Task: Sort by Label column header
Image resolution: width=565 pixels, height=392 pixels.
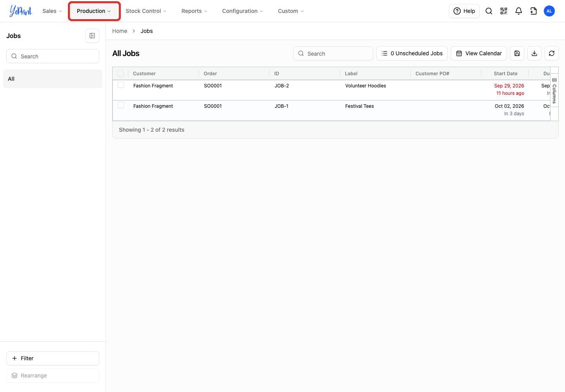Action: [351, 73]
